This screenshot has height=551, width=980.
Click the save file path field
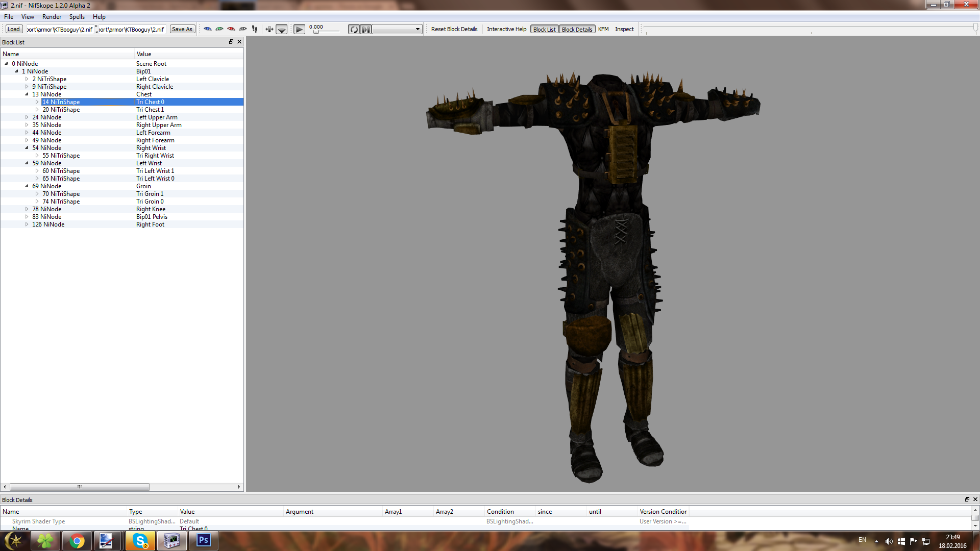point(132,29)
